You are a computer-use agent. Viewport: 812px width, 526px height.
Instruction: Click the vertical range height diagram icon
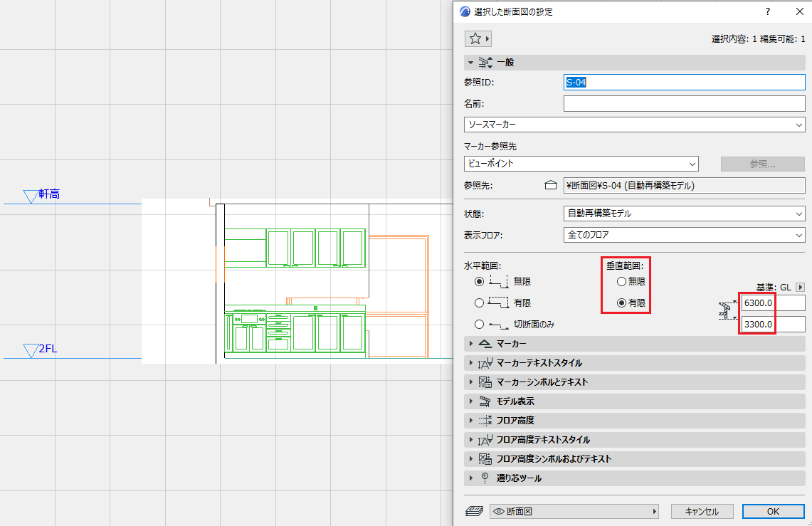pos(727,310)
